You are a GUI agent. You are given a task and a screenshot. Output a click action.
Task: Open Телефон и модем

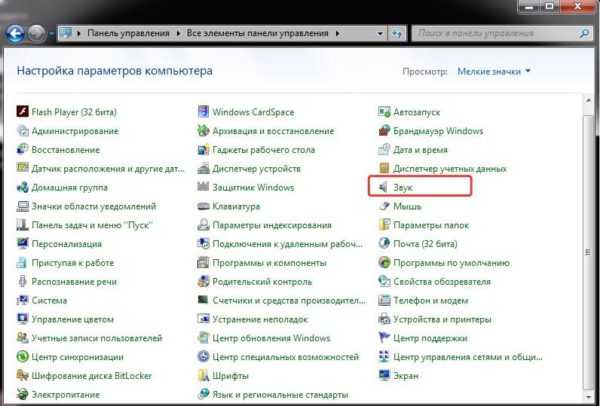(x=423, y=300)
